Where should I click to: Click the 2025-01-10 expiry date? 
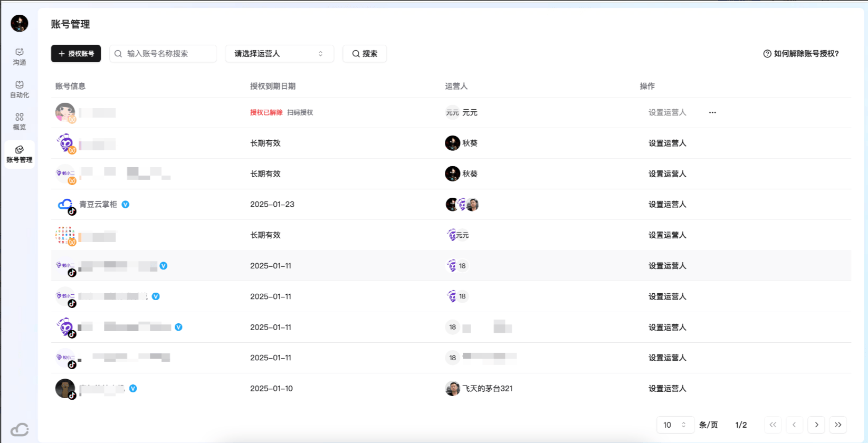pos(272,388)
